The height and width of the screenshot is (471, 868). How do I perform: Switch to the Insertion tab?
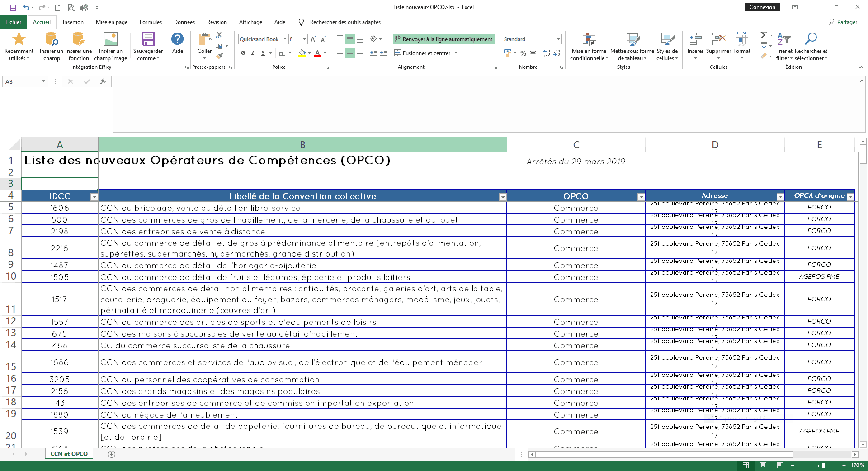click(x=73, y=22)
